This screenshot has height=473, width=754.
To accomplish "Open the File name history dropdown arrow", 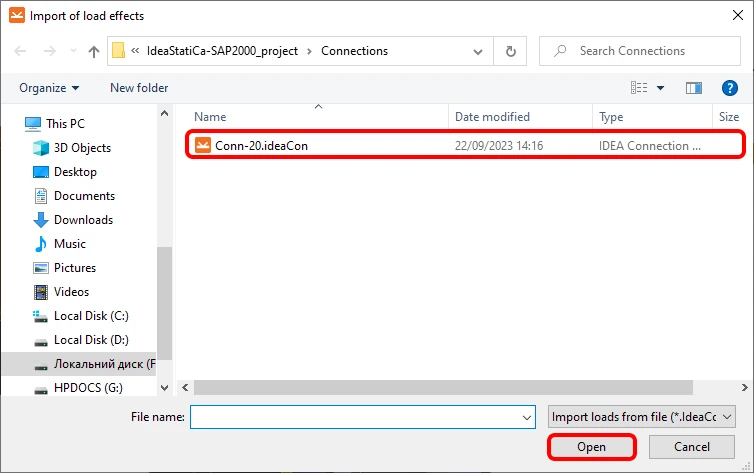I will coord(527,417).
